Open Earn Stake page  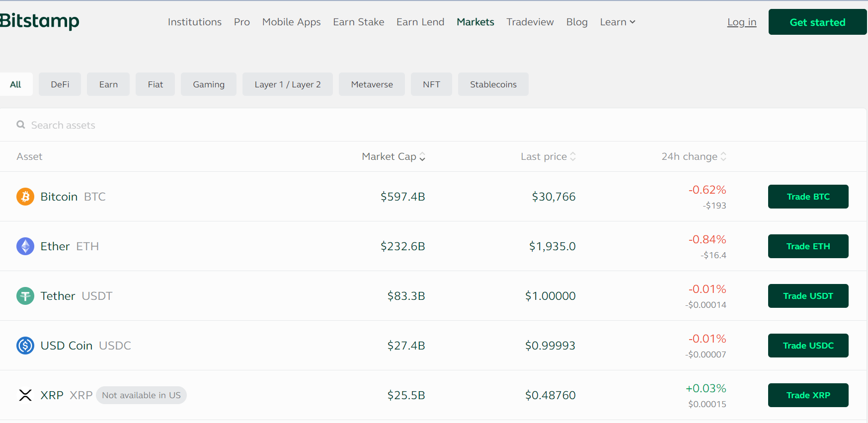(x=359, y=22)
